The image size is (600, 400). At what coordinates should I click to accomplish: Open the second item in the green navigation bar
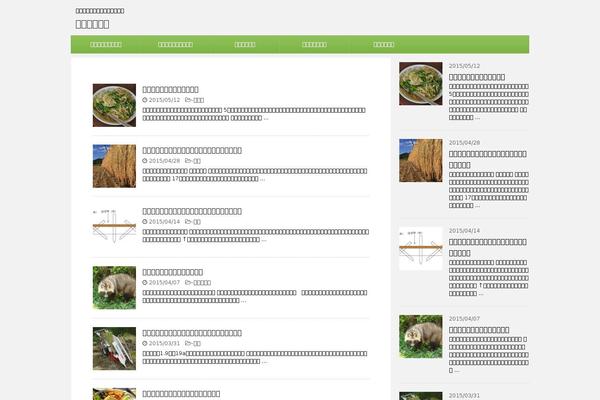click(175, 44)
